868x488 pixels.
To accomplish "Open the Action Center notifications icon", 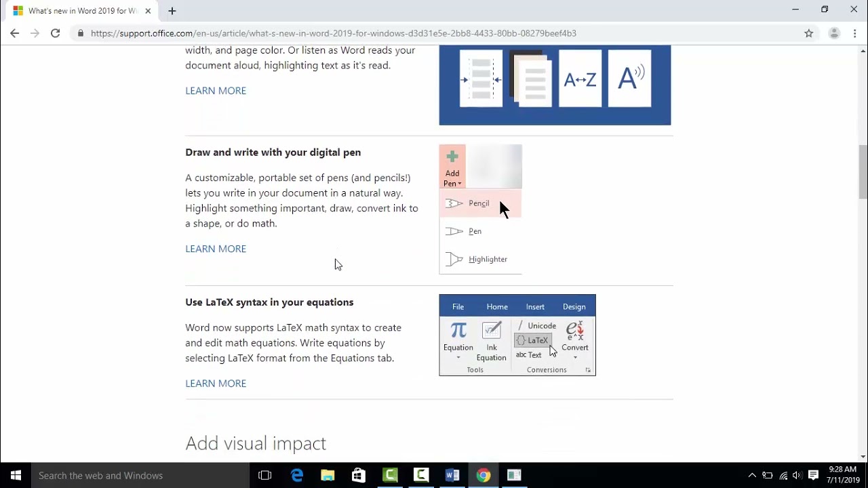I will coord(814,475).
